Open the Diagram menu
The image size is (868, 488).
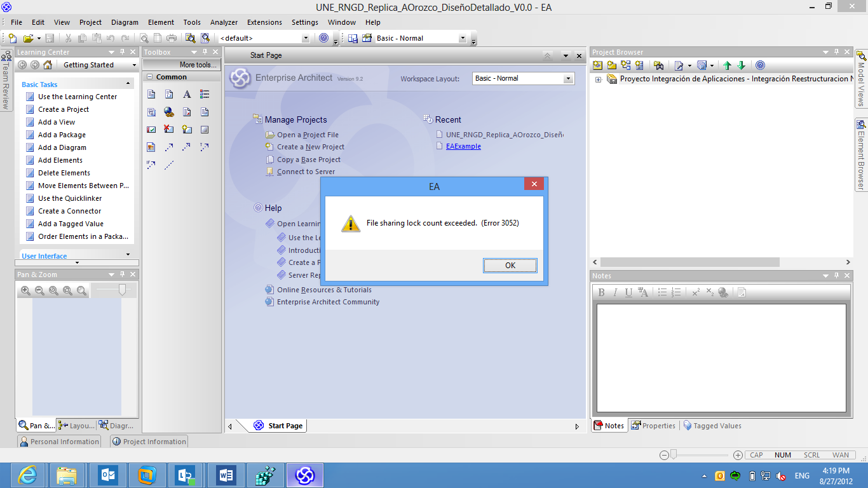click(x=125, y=22)
